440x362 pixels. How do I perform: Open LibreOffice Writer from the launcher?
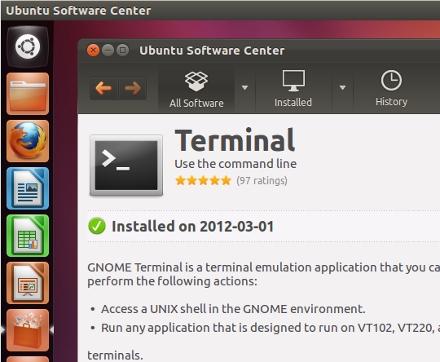pos(28,188)
